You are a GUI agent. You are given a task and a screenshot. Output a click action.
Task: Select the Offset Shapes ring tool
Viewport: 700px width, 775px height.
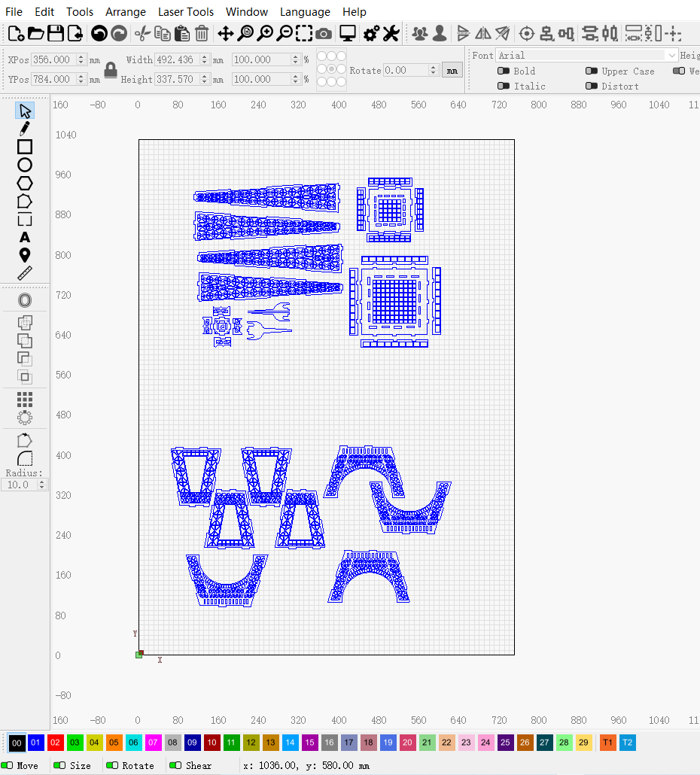point(25,300)
